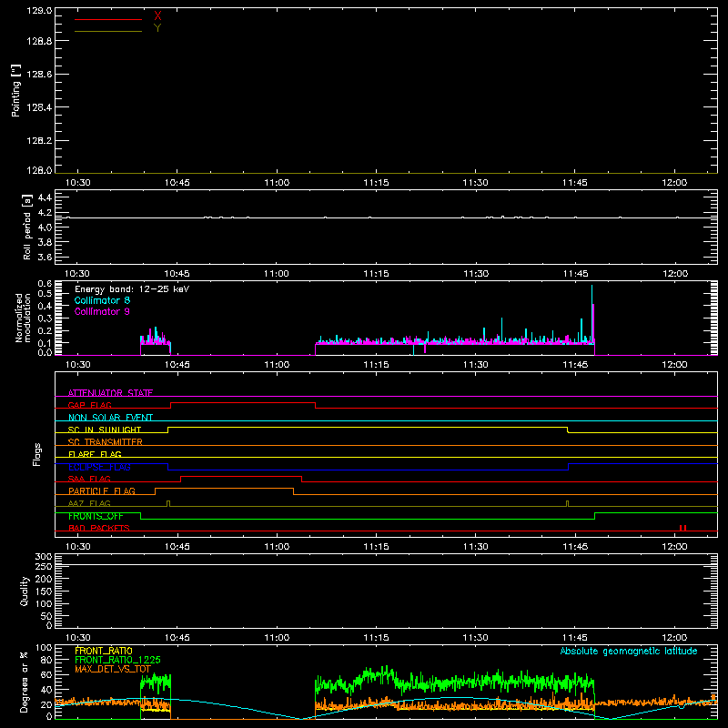Click the raised SAA_FLAG segment
Screen dimensions: 728x728
point(241,477)
